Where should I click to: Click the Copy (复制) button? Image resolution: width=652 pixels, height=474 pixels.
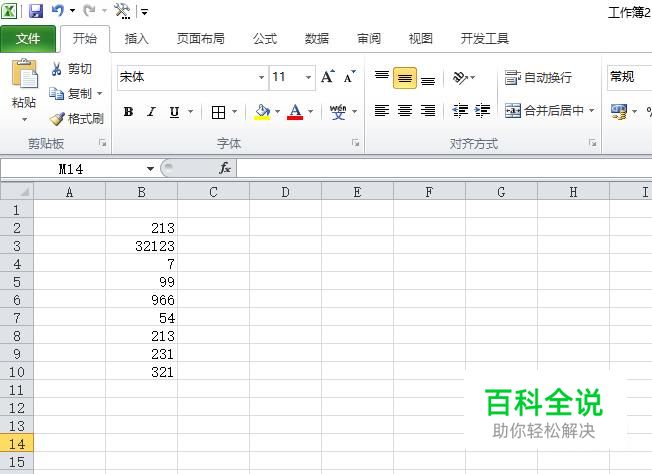[70, 94]
